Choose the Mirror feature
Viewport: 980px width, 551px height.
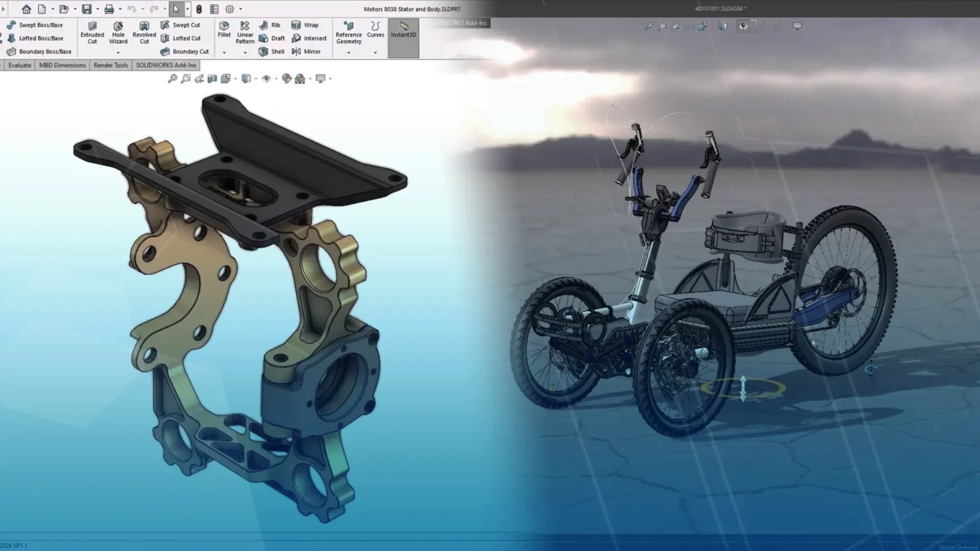point(306,52)
